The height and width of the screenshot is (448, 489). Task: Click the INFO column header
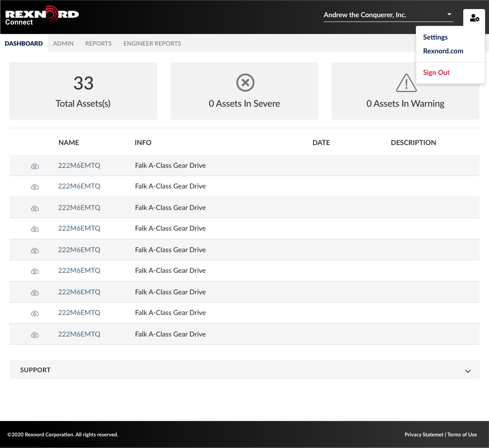tap(143, 142)
